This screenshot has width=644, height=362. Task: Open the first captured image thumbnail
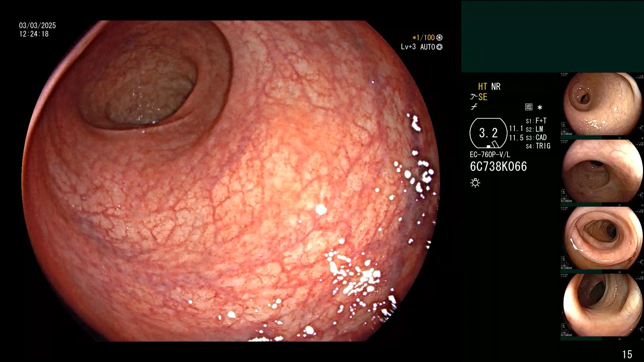pos(602,104)
